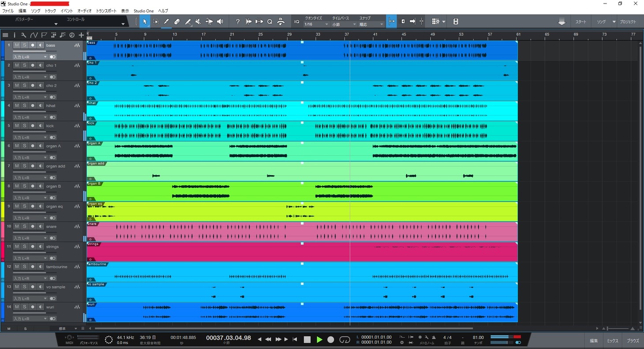This screenshot has width=644, height=349.
Task: Click the ミックス button at bottom right
Action: tap(613, 341)
